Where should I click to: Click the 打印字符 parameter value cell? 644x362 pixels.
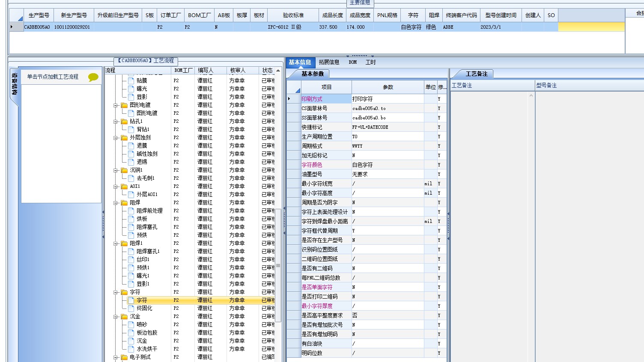click(388, 99)
